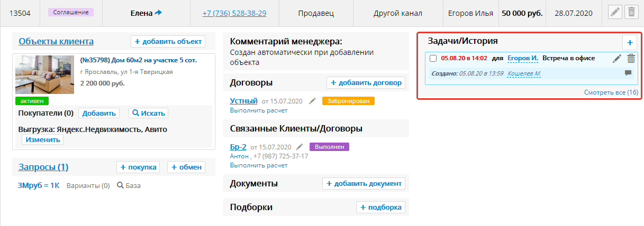Open the Запросы (1) section heading
The height and width of the screenshot is (226, 644).
[43, 167]
